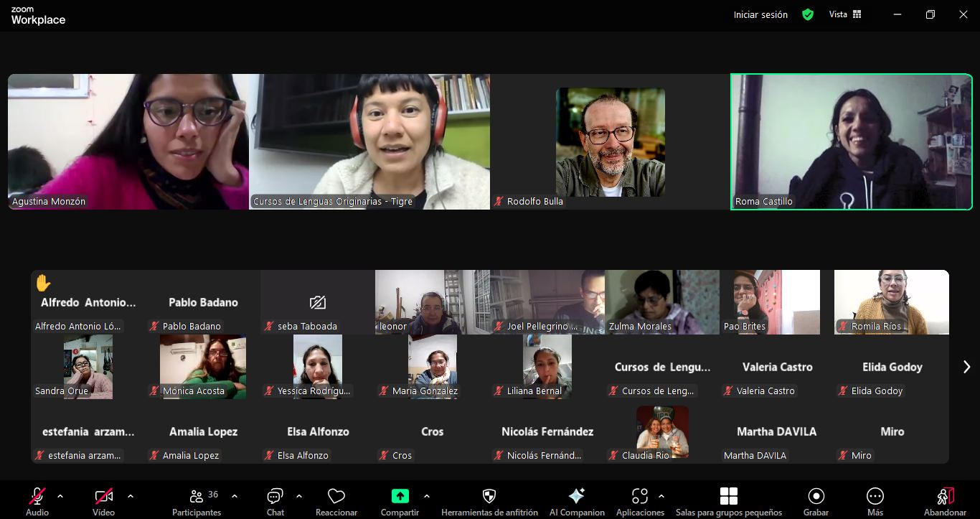Expand the share options arrow beside Compartir
Viewport: 980px width, 519px height.
pos(427,496)
